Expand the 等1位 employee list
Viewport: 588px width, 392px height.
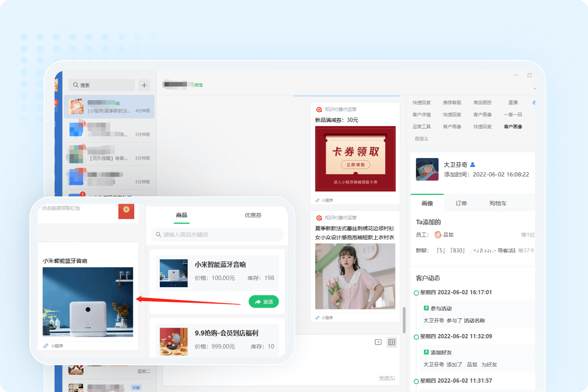point(527,234)
